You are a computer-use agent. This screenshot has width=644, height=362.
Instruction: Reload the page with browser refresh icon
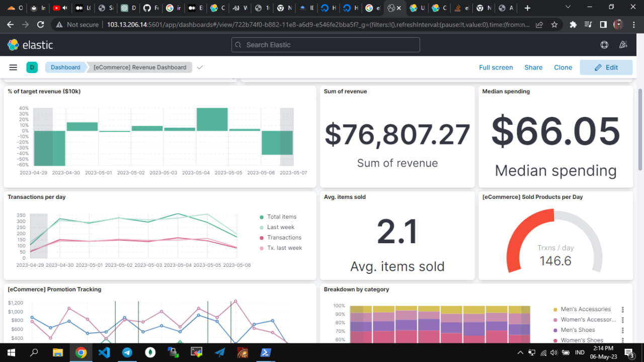pos(41,24)
